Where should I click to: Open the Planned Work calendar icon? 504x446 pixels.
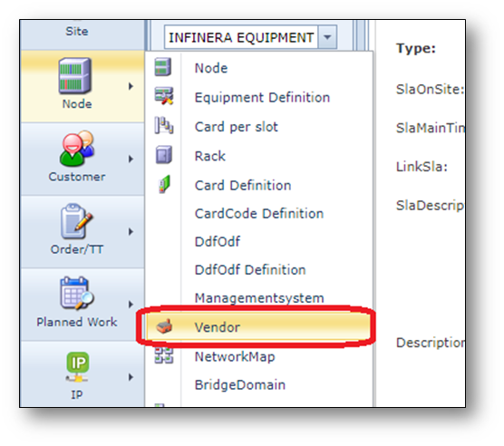point(76,294)
